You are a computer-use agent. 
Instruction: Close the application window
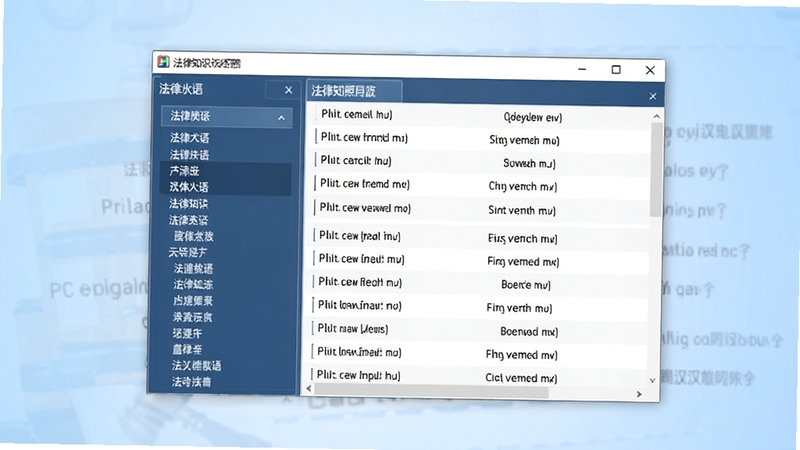649,70
